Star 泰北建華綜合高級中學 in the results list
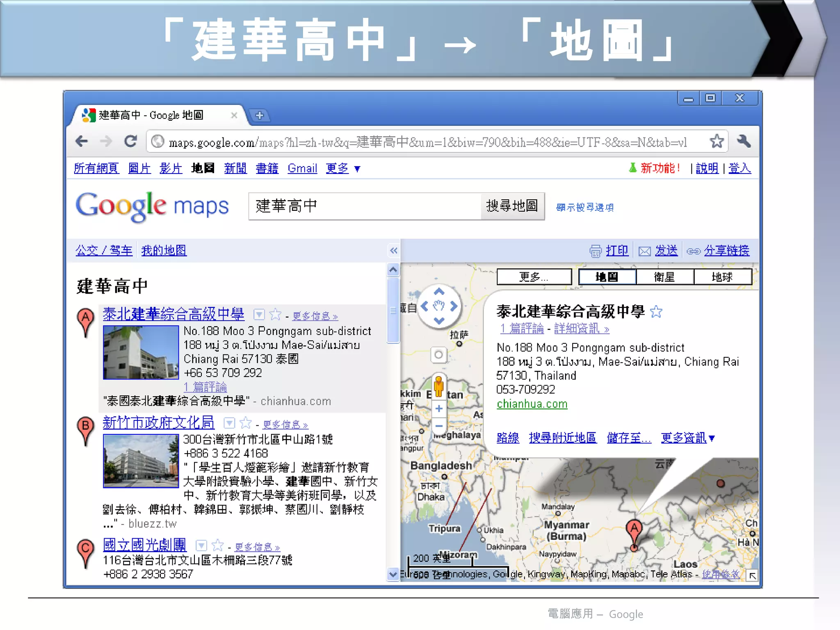The width and height of the screenshot is (840, 630). coord(275,315)
